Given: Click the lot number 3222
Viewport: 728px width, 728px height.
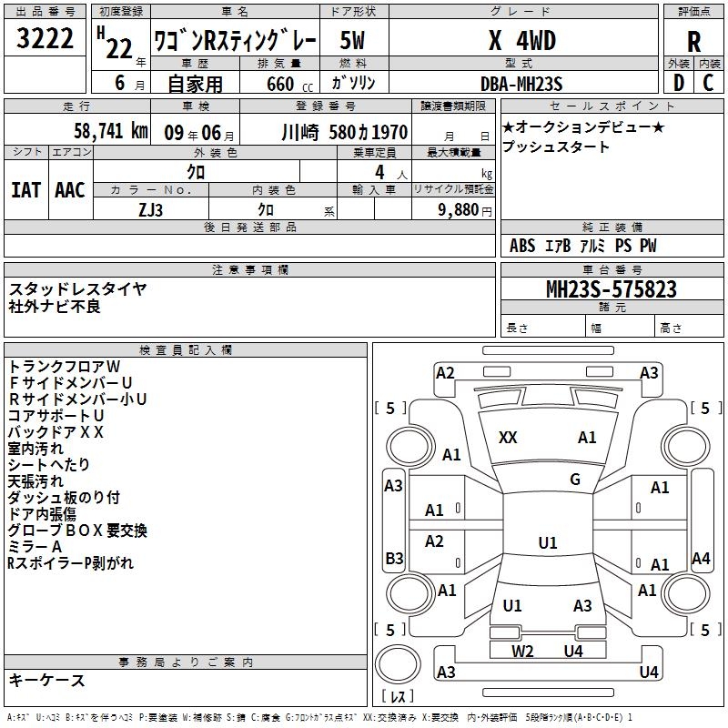Looking at the screenshot, I should tap(45, 38).
